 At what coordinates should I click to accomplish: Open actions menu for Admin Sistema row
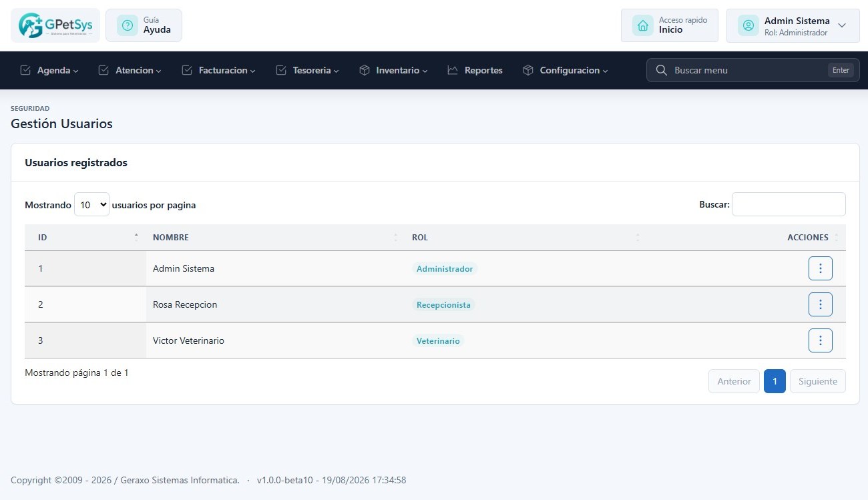pyautogui.click(x=821, y=268)
